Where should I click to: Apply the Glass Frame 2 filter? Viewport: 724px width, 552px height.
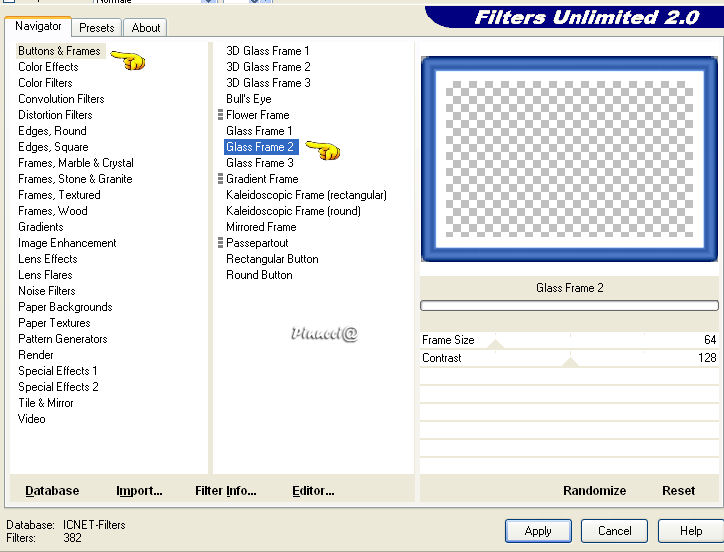pos(538,531)
